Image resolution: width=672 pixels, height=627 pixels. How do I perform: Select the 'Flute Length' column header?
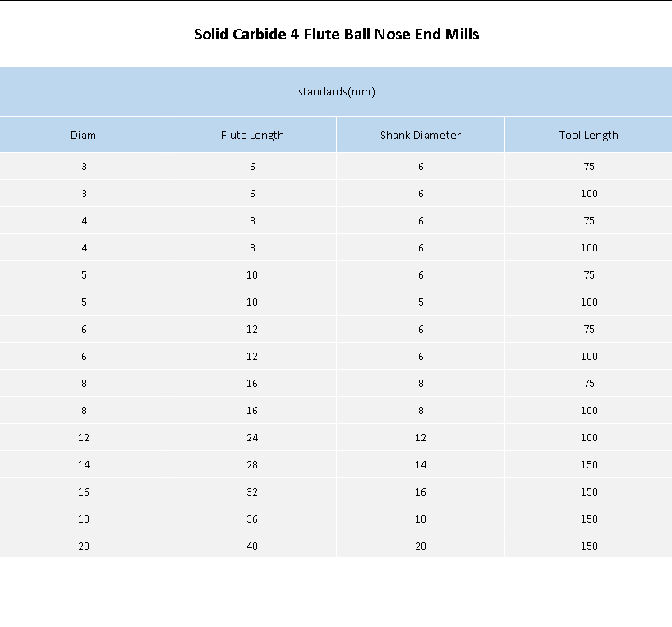click(x=252, y=135)
